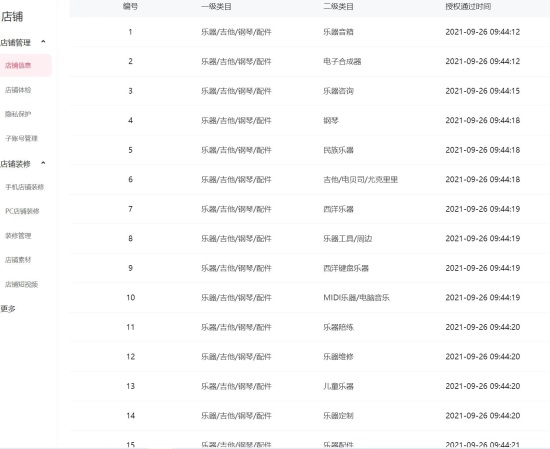Open 装修管理 menu item
The height and width of the screenshot is (449, 550).
click(18, 236)
